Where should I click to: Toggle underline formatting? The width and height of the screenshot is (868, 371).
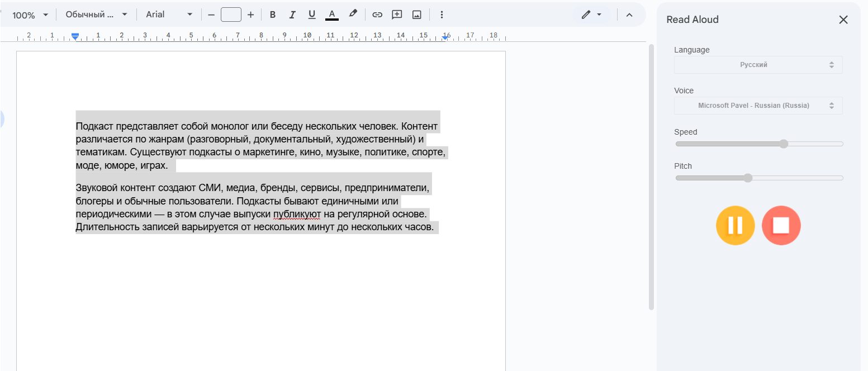tap(312, 15)
